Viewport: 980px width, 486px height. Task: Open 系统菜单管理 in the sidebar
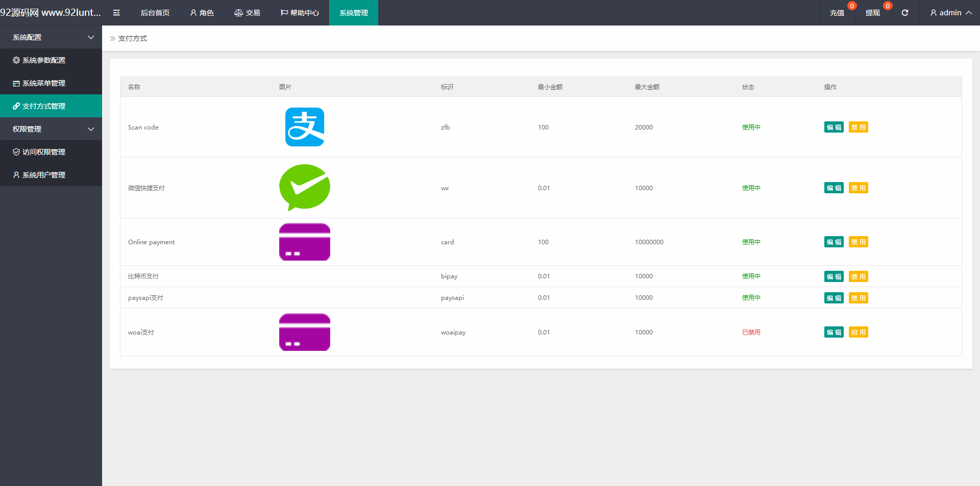coord(51,83)
